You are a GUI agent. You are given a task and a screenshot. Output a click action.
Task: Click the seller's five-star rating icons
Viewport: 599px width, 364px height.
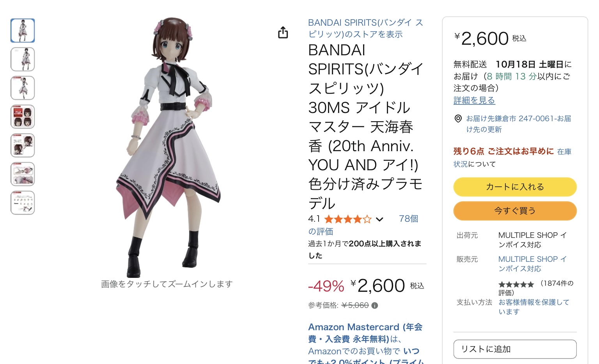coord(516,284)
